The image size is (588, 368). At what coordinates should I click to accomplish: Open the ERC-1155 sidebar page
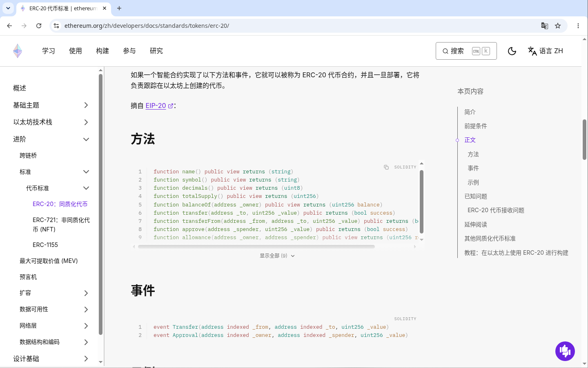point(45,245)
